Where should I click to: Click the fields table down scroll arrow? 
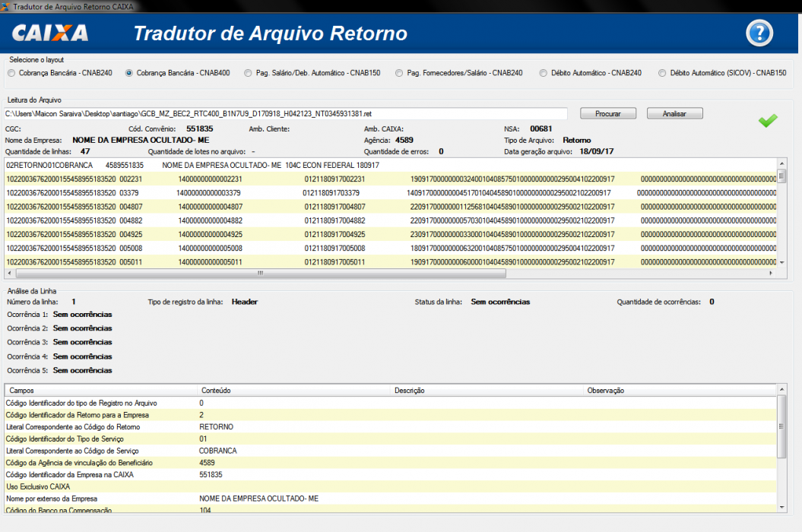(x=781, y=508)
